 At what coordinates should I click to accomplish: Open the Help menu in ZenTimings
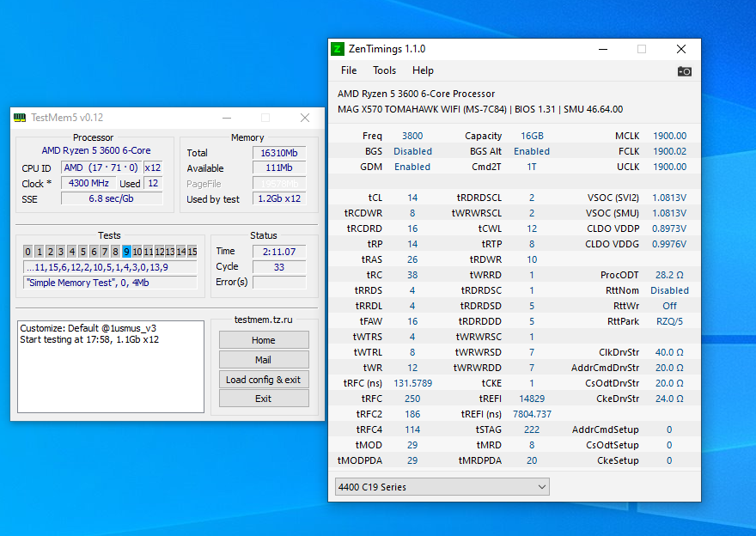point(423,70)
